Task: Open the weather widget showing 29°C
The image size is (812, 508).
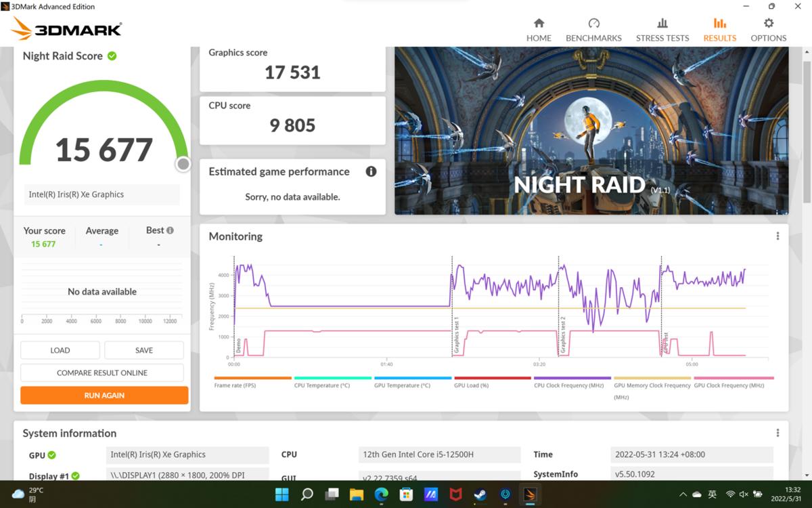Action: (x=27, y=494)
